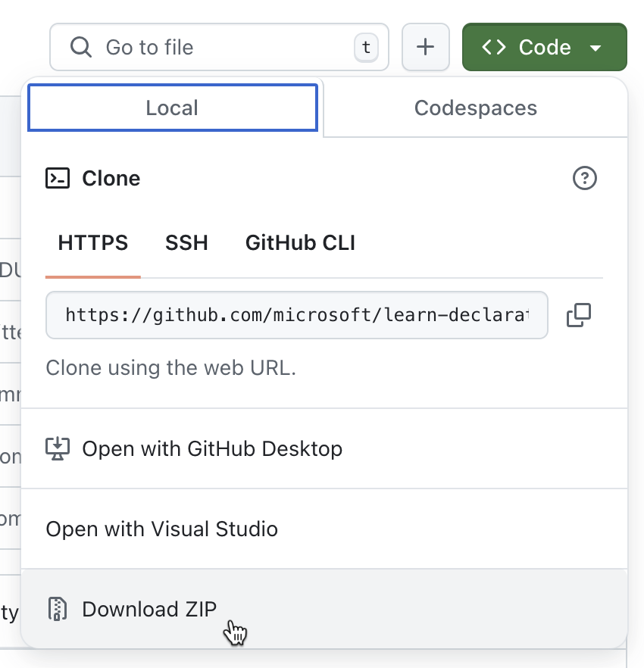Click the clone URL text field
644x668 pixels.
coord(297,315)
